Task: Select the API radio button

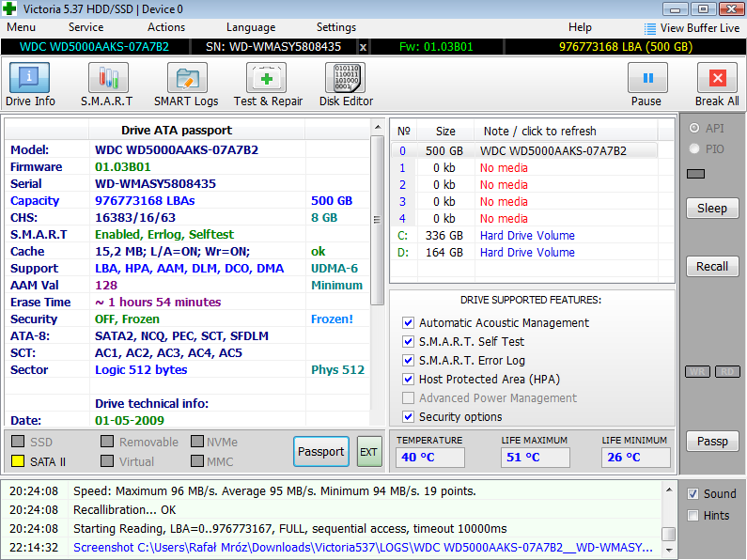Action: (694, 128)
